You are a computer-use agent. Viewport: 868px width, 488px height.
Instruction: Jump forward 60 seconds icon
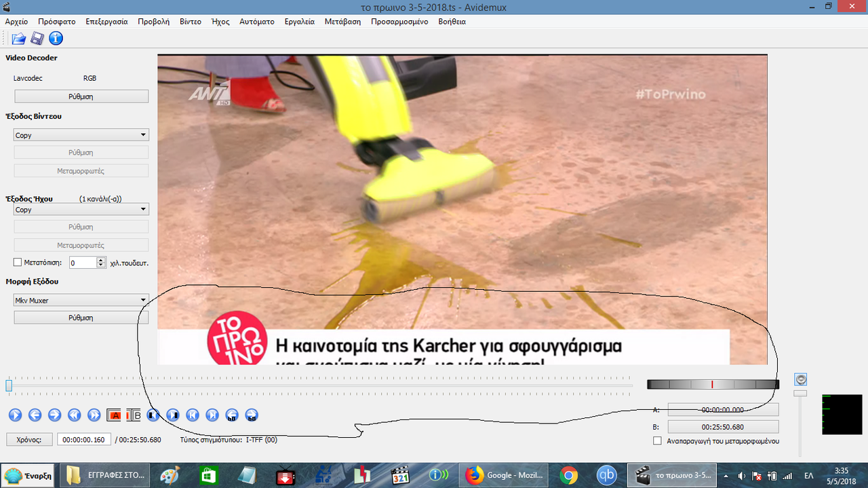click(x=252, y=415)
